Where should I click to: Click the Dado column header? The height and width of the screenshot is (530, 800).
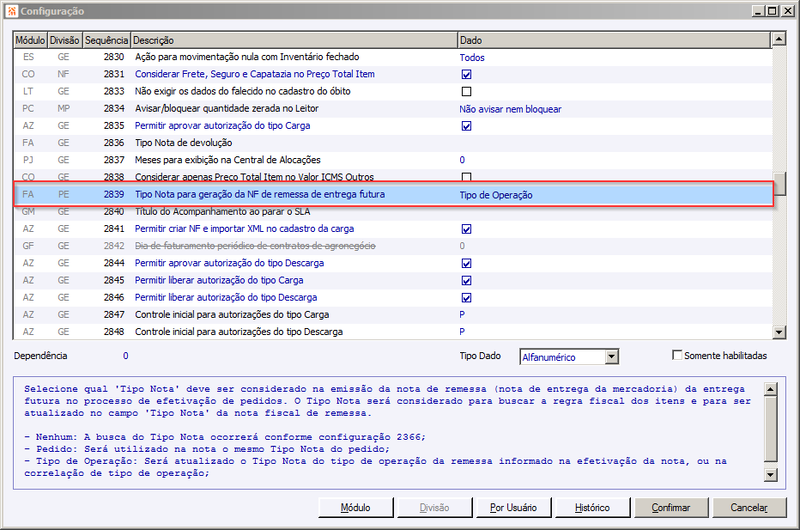[614, 40]
